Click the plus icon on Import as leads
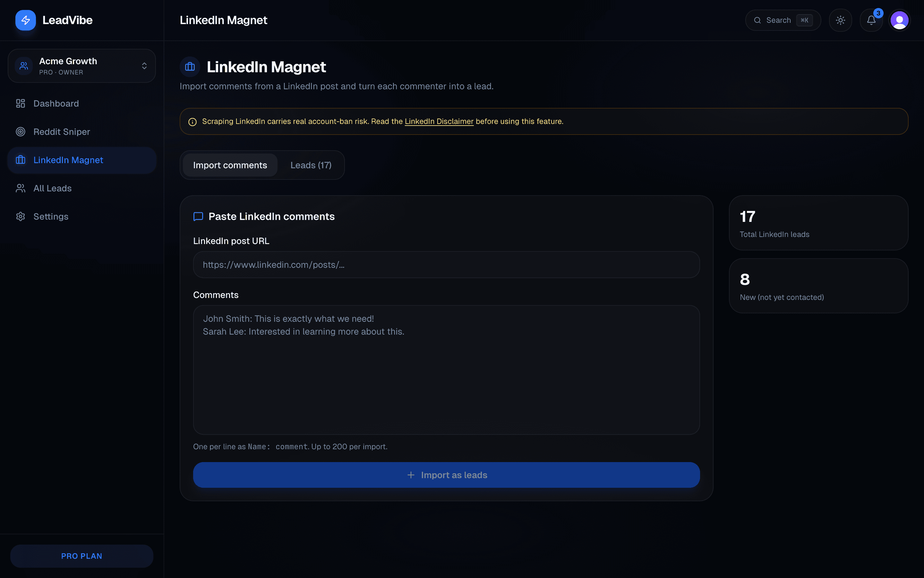Image resolution: width=924 pixels, height=578 pixels. click(411, 475)
